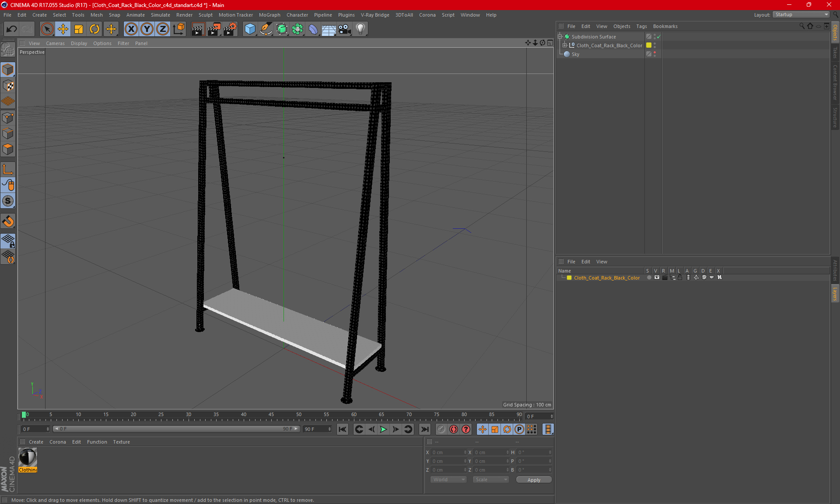
Task: Click Make Editable icon
Action: (8, 50)
